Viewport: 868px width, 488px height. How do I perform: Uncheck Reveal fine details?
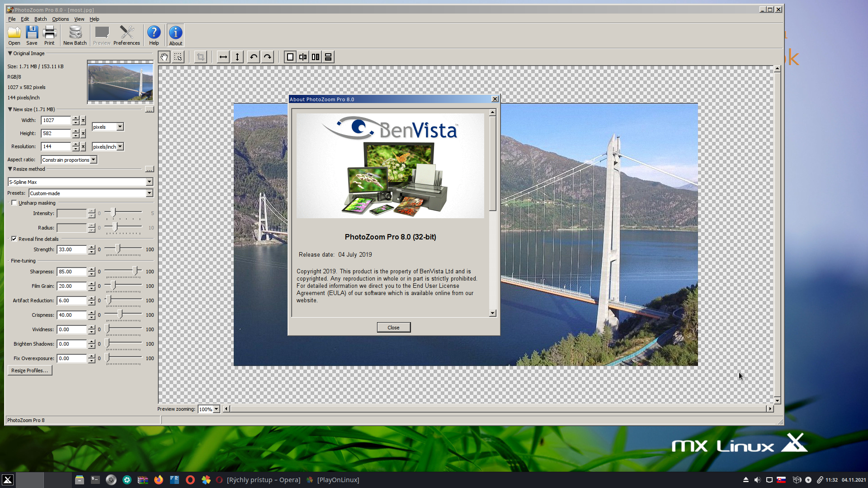(x=14, y=239)
